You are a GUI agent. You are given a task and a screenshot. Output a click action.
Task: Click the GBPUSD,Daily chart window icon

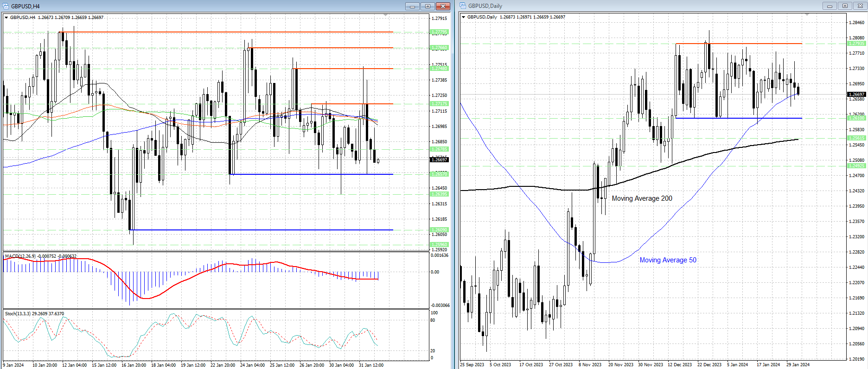pyautogui.click(x=463, y=6)
